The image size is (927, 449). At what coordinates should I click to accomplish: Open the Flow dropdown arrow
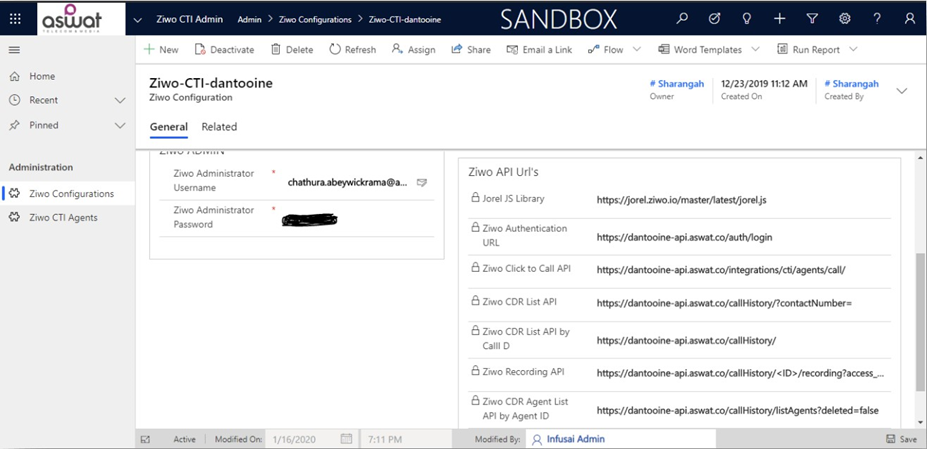(x=637, y=50)
